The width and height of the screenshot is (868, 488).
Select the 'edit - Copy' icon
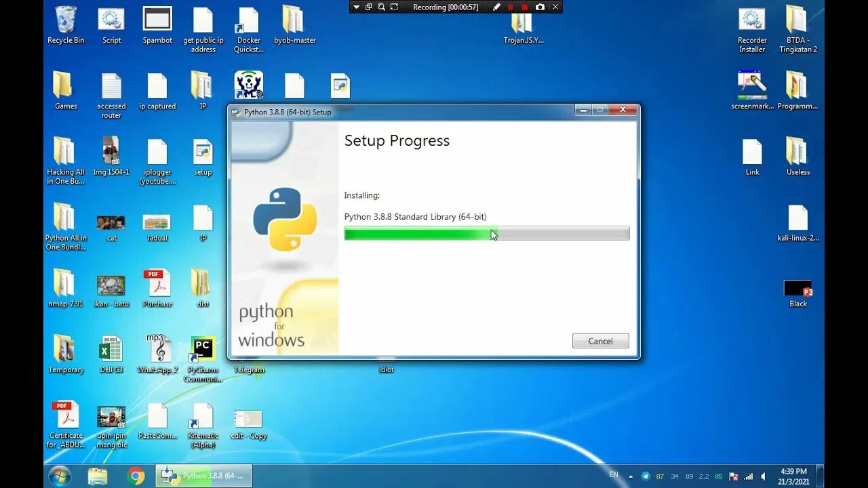coord(248,424)
